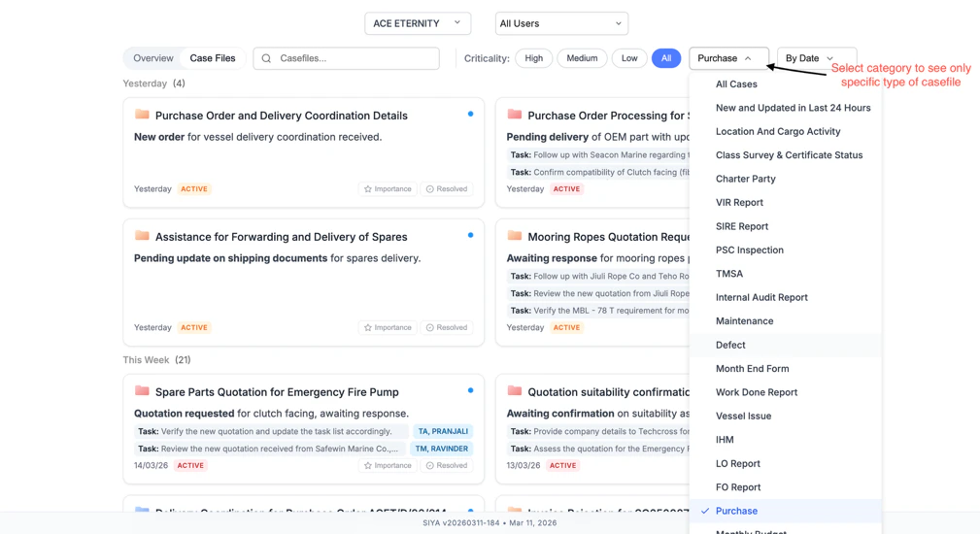Collapse the Purchase category dropdown
This screenshot has height=534, width=980.
click(728, 58)
